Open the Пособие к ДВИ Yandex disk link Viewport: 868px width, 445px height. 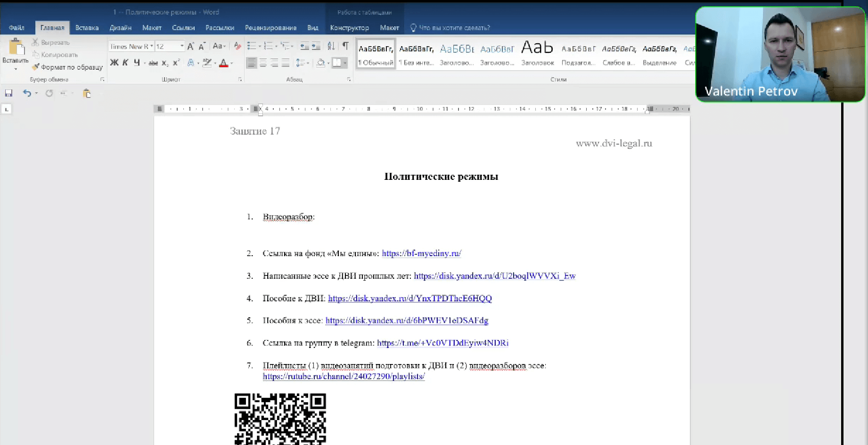click(x=409, y=298)
